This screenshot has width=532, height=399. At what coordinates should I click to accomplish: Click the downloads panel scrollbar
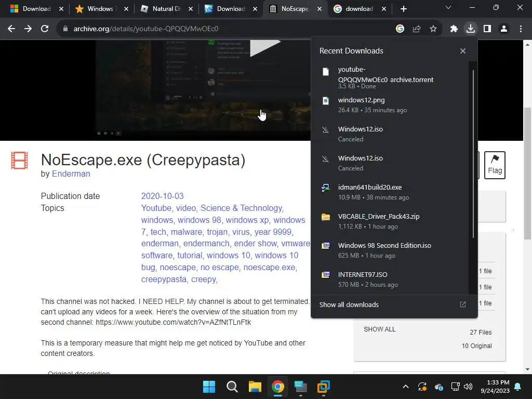tap(473, 154)
